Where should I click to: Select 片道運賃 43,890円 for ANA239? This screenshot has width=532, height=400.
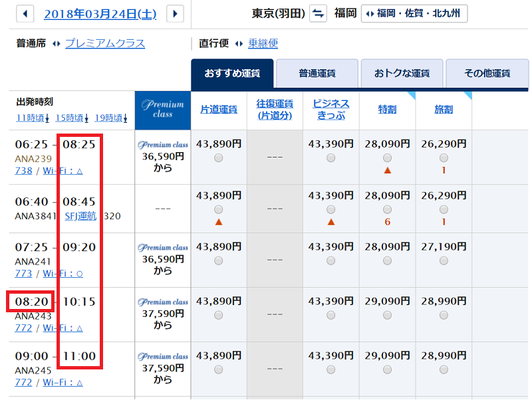(219, 158)
